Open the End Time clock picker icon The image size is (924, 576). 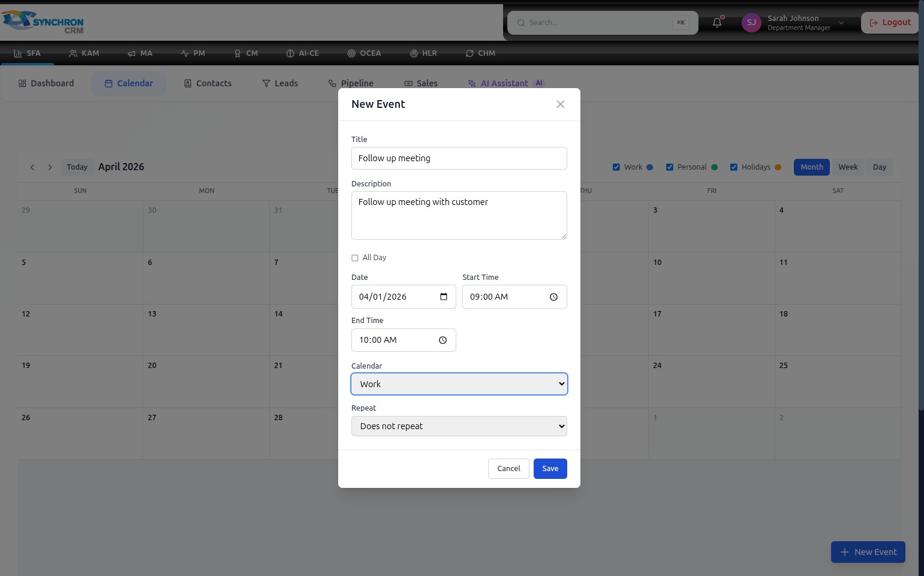(x=443, y=340)
